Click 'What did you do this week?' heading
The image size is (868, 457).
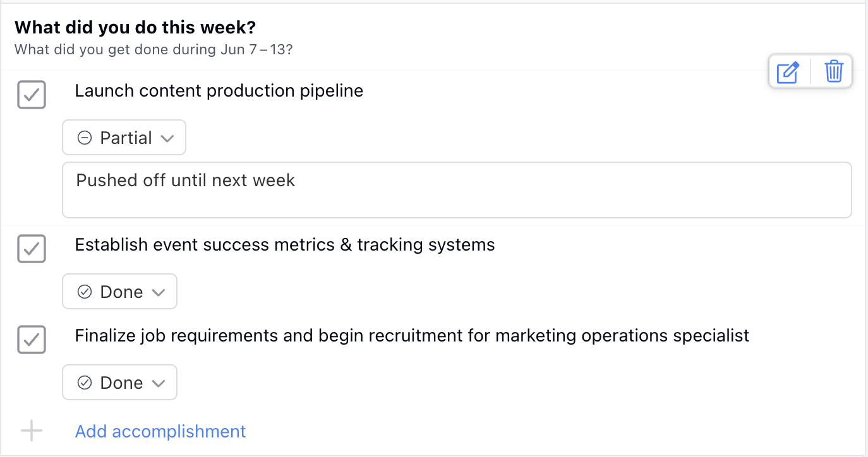tap(135, 27)
